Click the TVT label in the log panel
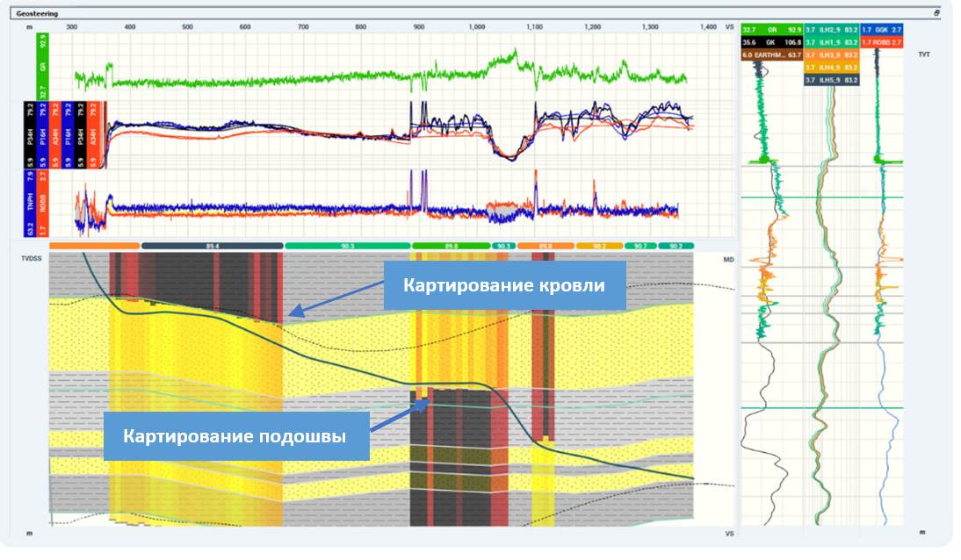The image size is (961, 560). tap(923, 54)
